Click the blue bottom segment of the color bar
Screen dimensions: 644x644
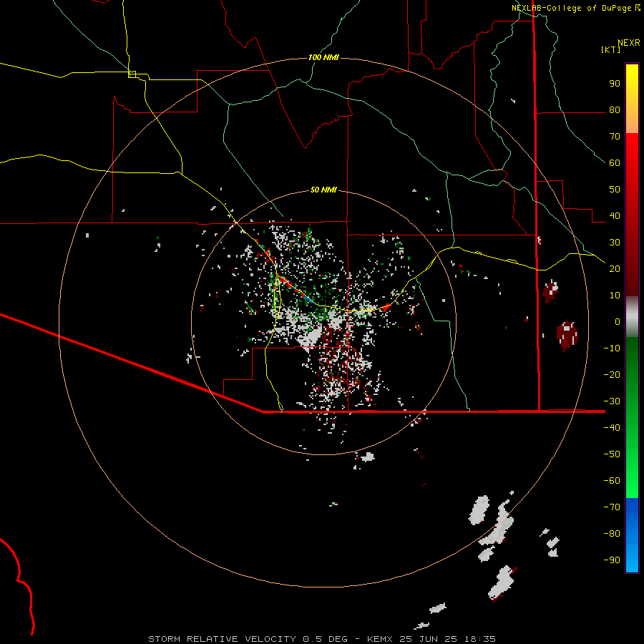(x=632, y=535)
